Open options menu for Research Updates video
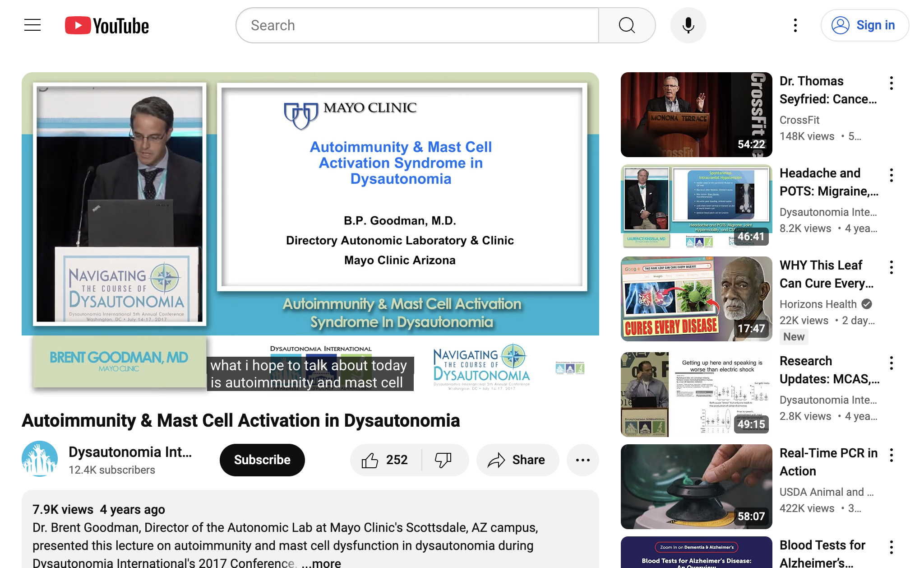Viewport: 924px width, 568px height. coord(891,363)
